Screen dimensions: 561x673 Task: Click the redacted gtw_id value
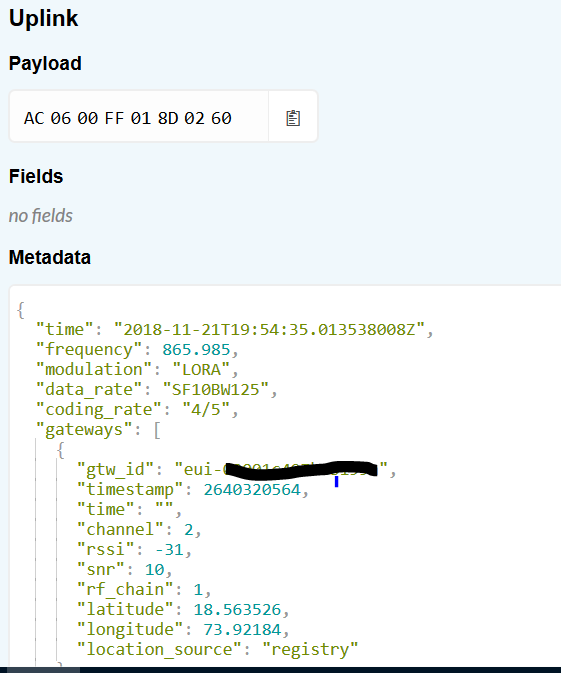(x=281, y=470)
